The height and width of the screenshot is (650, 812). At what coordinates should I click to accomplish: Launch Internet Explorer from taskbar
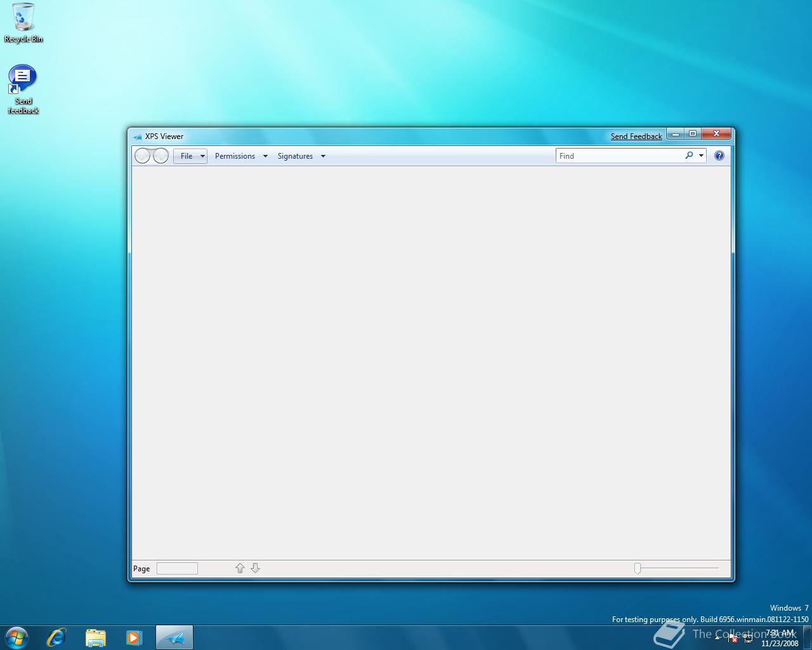(x=56, y=637)
